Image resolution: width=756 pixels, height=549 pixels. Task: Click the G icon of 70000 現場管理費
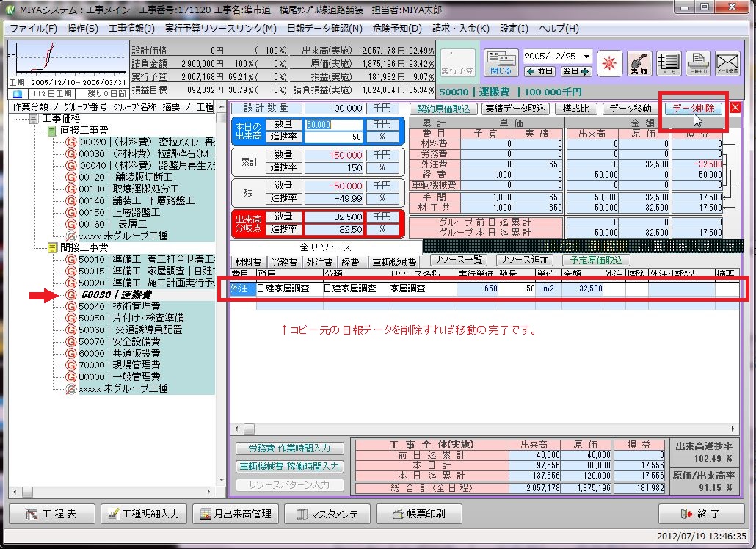click(71, 365)
